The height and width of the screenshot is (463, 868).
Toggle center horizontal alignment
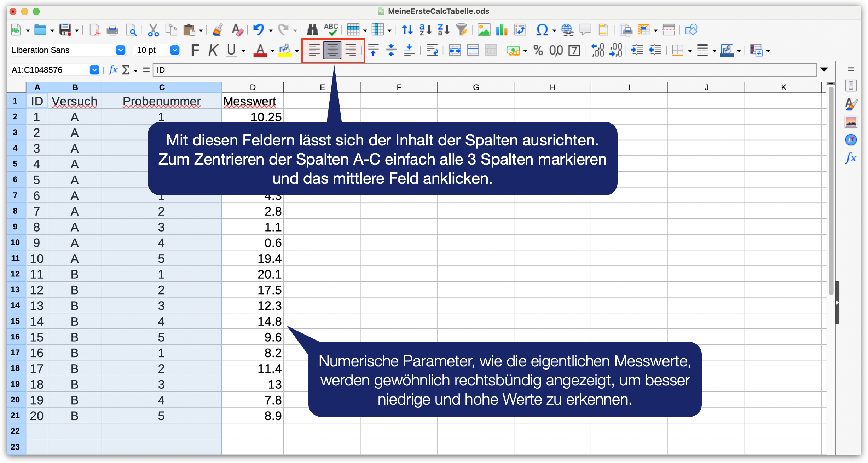point(332,50)
